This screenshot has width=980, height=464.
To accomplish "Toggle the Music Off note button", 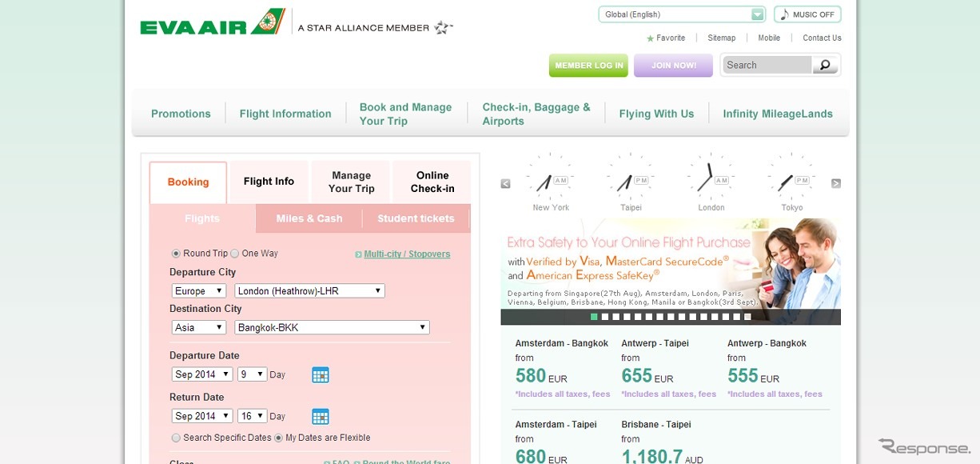I will point(807,14).
